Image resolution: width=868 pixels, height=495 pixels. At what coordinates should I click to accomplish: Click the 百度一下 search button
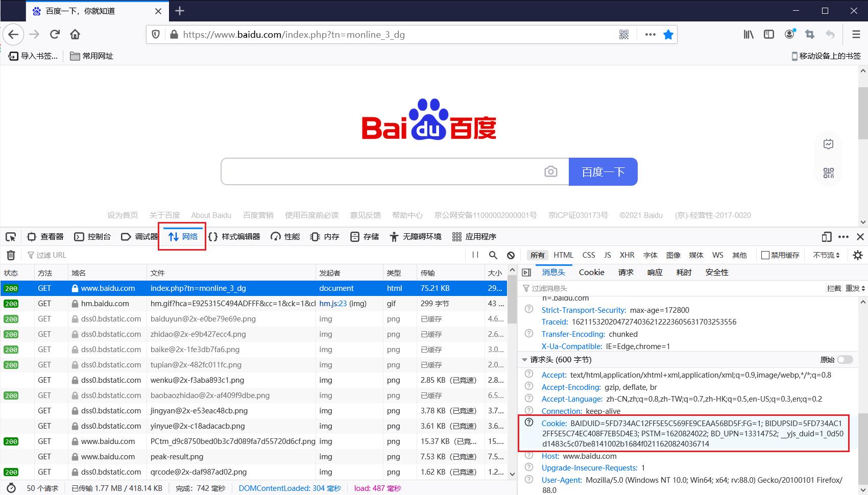pyautogui.click(x=603, y=171)
